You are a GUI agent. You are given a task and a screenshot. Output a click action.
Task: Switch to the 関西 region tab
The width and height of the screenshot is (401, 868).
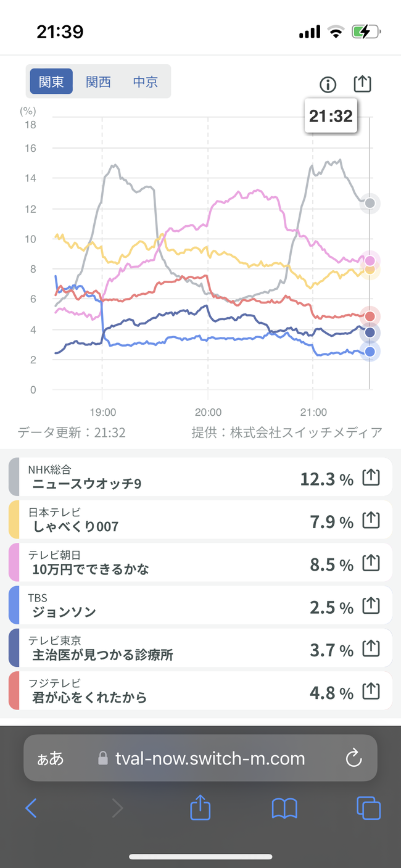coord(98,81)
